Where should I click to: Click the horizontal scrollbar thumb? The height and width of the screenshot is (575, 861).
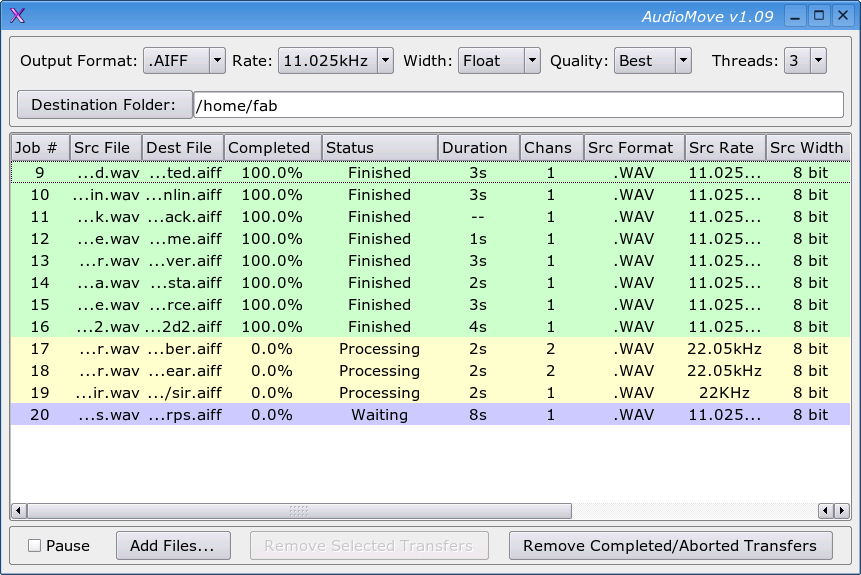pyautogui.click(x=299, y=511)
